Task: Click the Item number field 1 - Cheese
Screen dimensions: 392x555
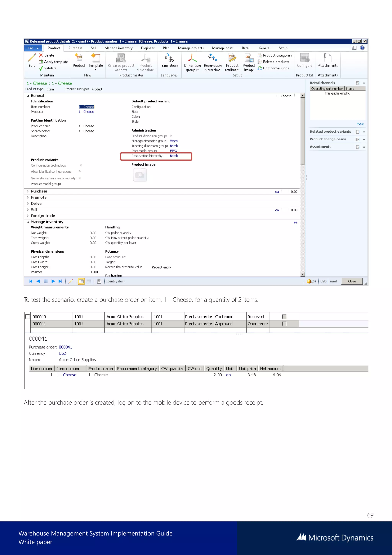Action: tap(86, 107)
